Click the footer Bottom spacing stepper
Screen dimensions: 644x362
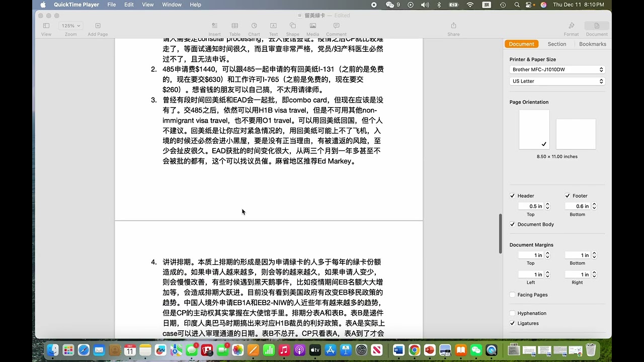click(x=594, y=206)
